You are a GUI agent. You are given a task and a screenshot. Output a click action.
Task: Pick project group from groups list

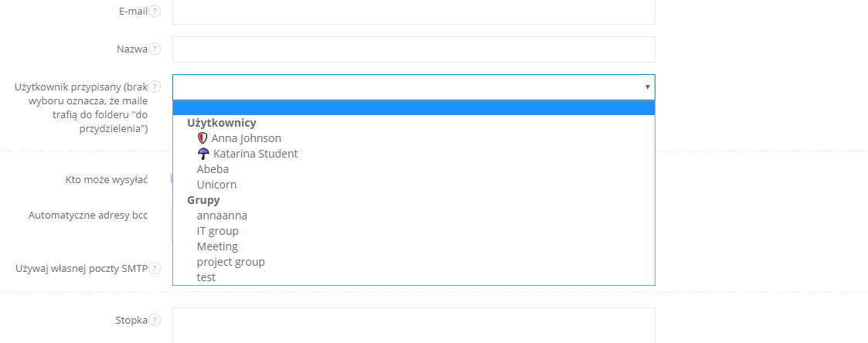pyautogui.click(x=230, y=262)
